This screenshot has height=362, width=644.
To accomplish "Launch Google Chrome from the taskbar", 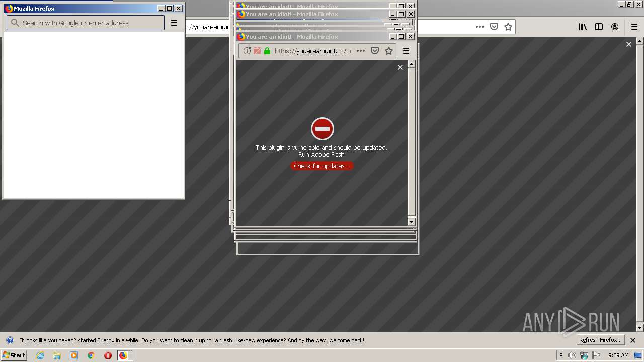I will coord(91,355).
